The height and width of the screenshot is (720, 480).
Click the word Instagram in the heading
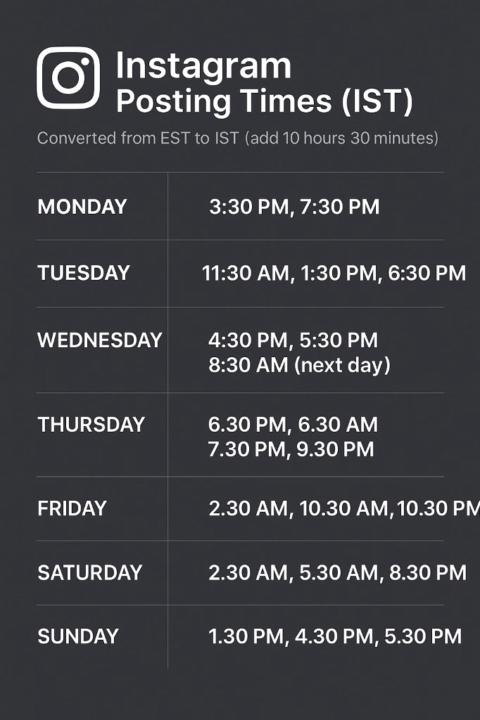203,67
